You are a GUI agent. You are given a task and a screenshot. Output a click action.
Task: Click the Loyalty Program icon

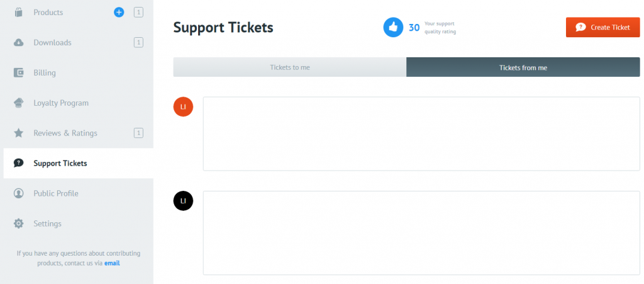point(19,103)
